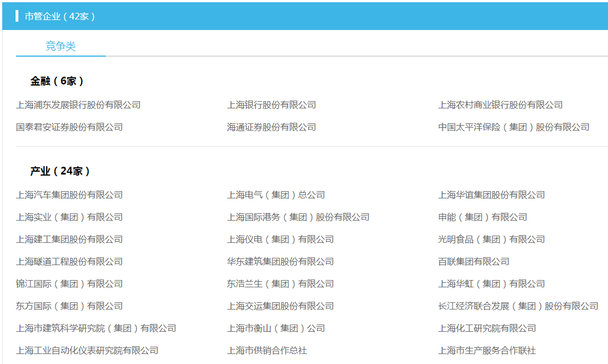The width and height of the screenshot is (608, 364).
Task: Open 锦江国际（集团）有限公司 link
Action: point(70,284)
